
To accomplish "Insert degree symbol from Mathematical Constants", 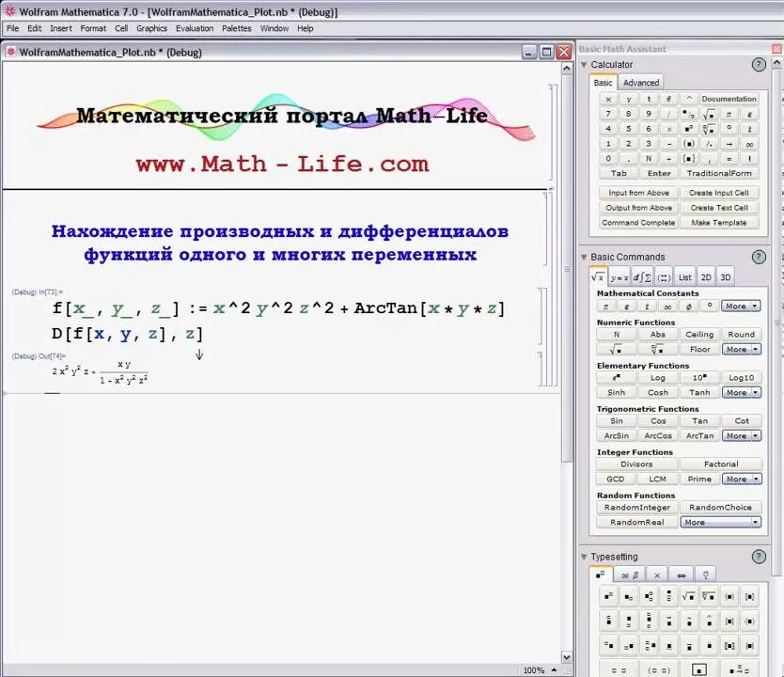I will 709,306.
